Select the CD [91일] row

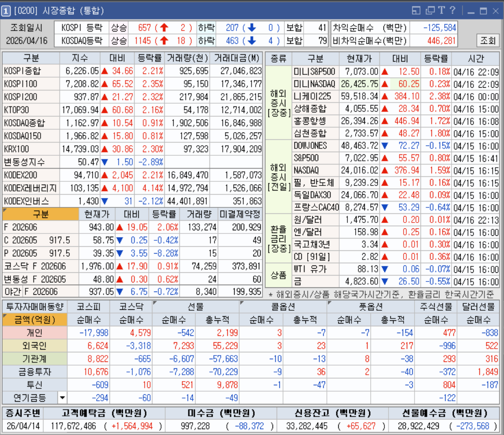[x=315, y=257]
